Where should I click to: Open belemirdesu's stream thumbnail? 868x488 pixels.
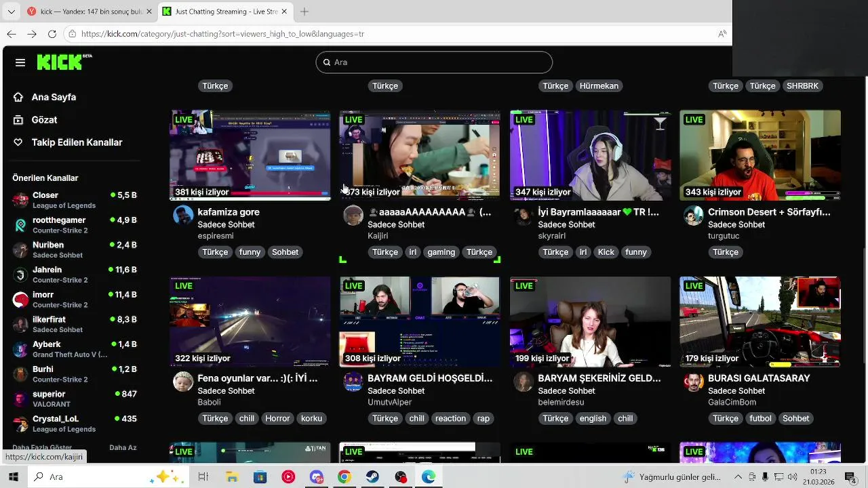click(x=591, y=321)
